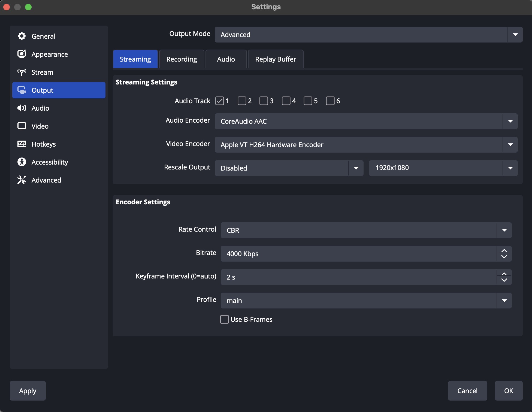Select the Audio speaker icon in sidebar
This screenshot has height=412, width=532.
[x=22, y=108]
